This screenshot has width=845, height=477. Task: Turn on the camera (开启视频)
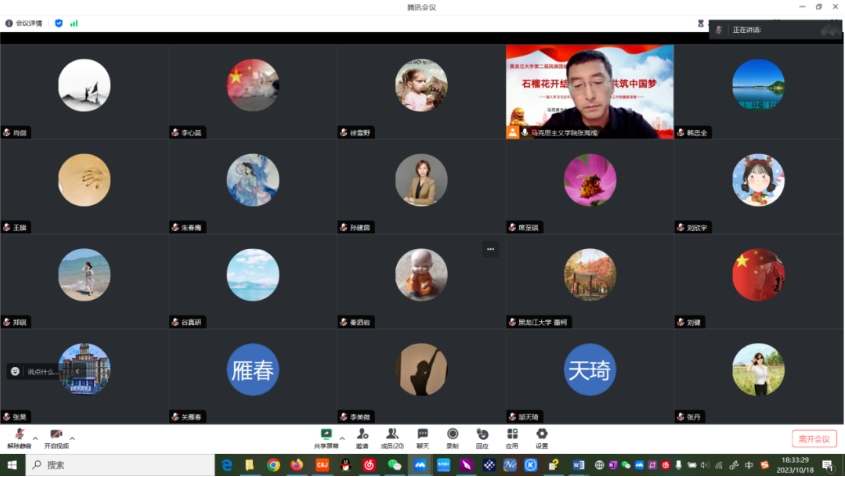pos(57,438)
